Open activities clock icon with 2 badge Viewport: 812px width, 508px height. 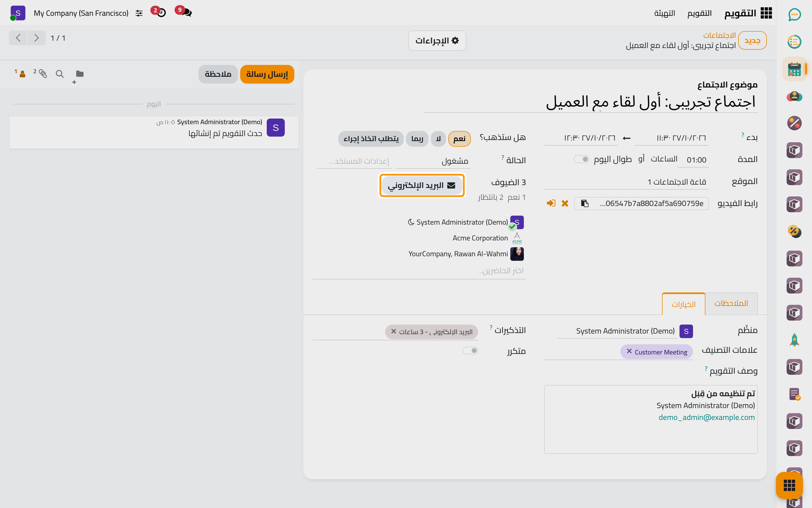161,13
